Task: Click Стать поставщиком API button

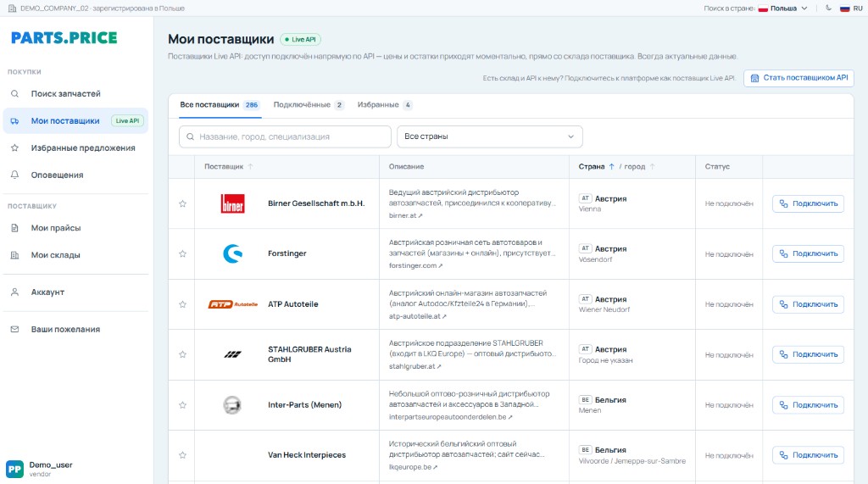Action: point(798,78)
